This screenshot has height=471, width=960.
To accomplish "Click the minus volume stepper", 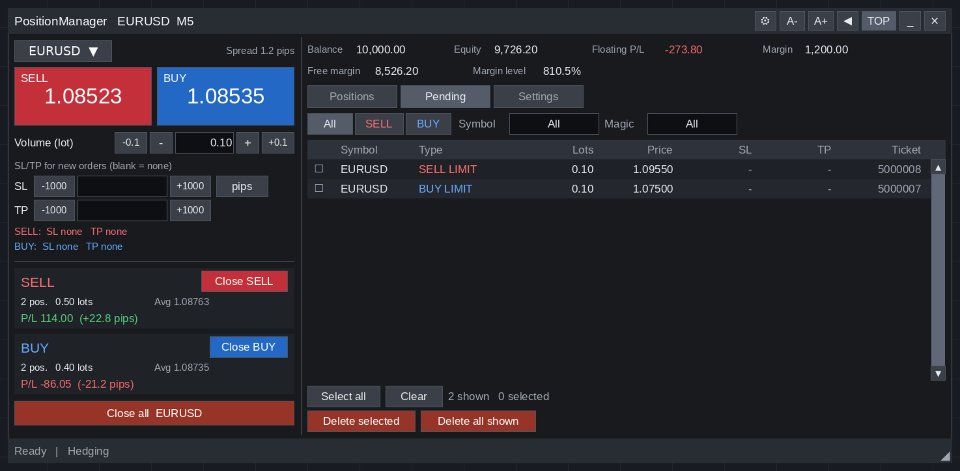I will [161, 143].
